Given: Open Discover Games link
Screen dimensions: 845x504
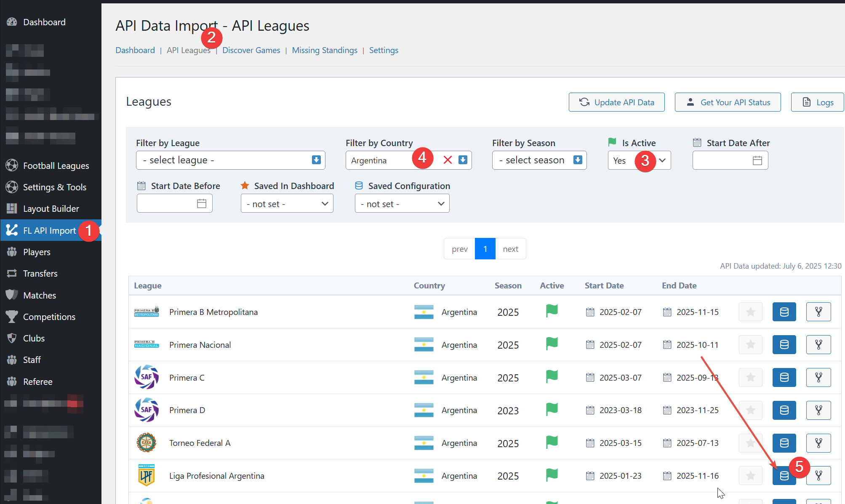Looking at the screenshot, I should [x=251, y=50].
